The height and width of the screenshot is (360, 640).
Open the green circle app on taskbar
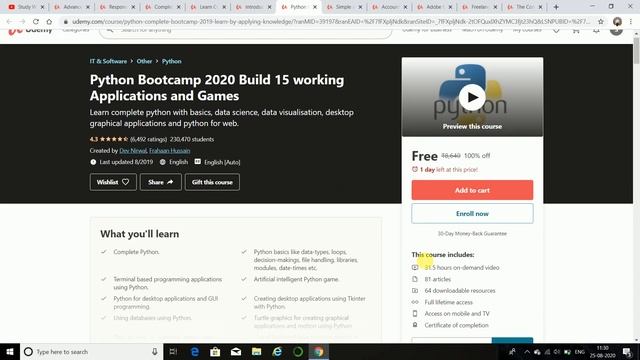point(298,351)
